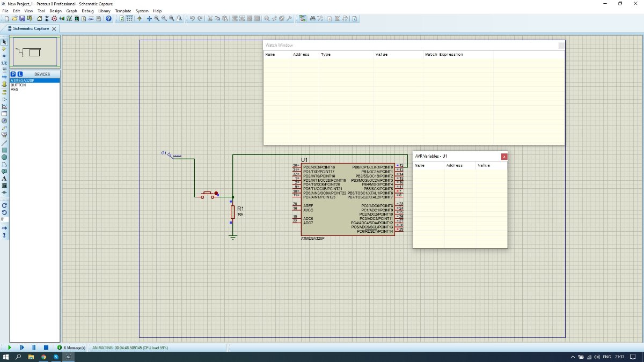Screen dimensions: 644x362
Task: Open the File menu
Action: click(x=5, y=11)
